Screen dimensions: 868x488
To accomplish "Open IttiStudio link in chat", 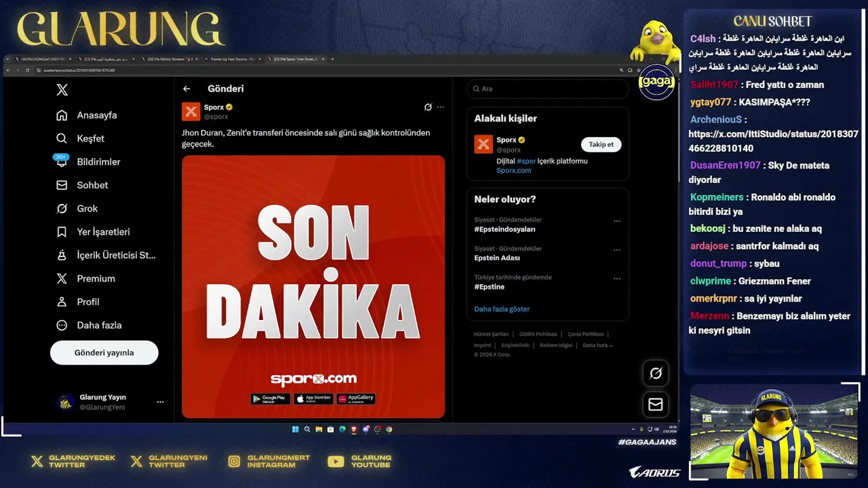I will click(773, 141).
